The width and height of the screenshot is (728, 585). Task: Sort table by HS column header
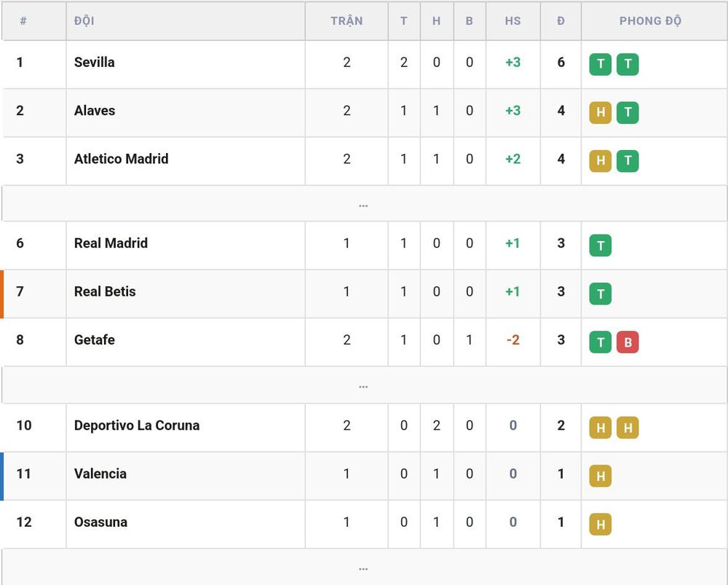pyautogui.click(x=513, y=21)
